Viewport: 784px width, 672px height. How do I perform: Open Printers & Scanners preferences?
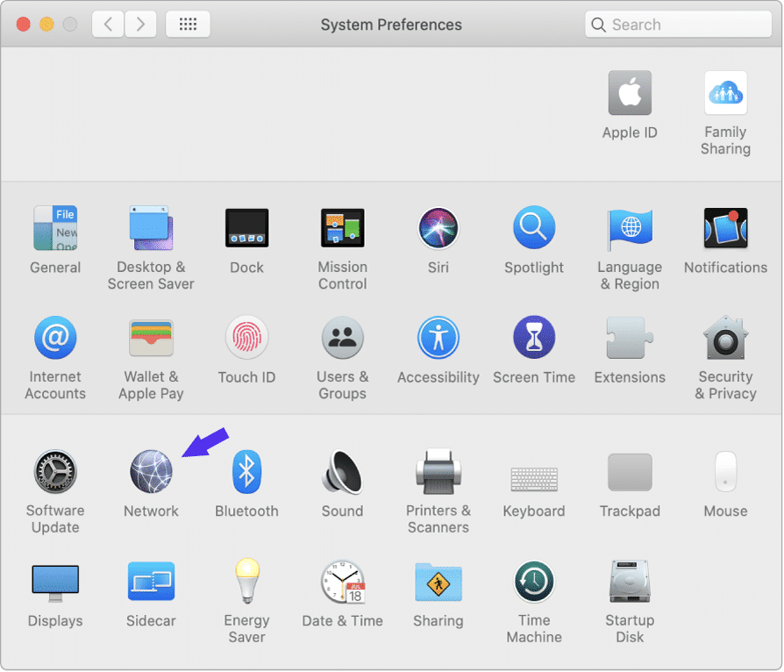click(x=438, y=471)
